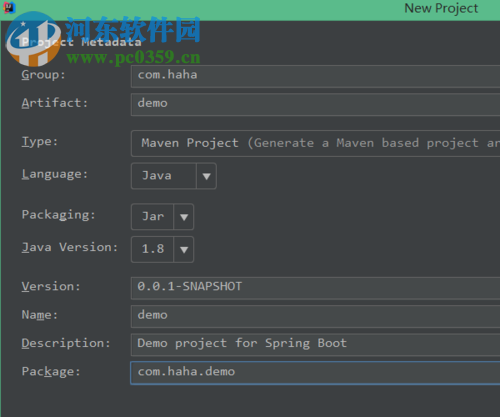This screenshot has width=500, height=417.
Task: Click the Description field with Demo project text
Action: tap(315, 344)
